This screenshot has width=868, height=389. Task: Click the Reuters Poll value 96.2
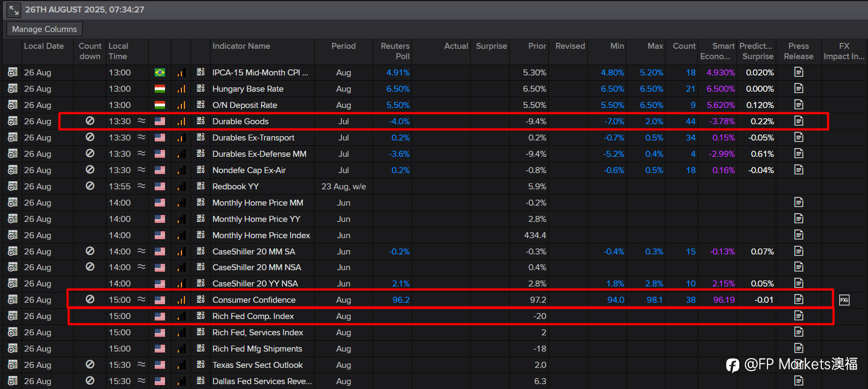pos(401,300)
